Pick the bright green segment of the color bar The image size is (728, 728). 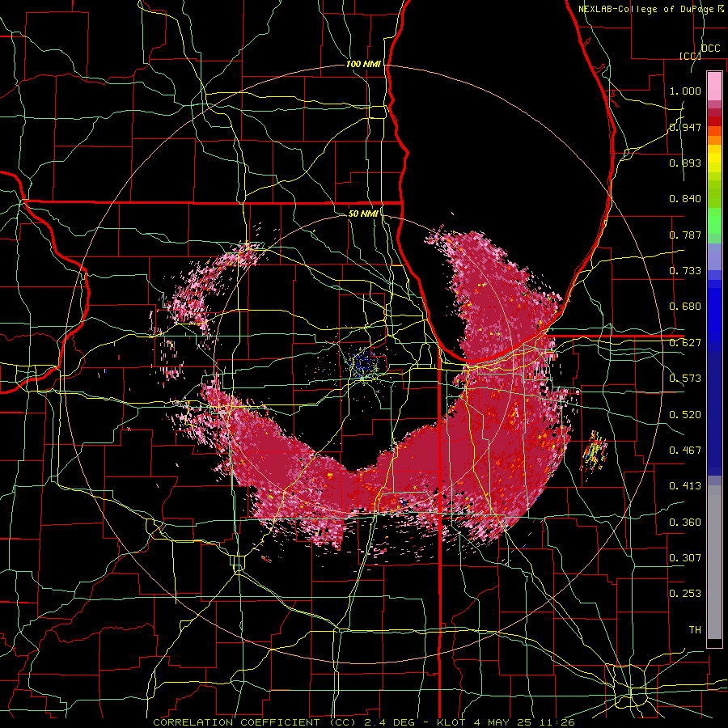[x=714, y=221]
